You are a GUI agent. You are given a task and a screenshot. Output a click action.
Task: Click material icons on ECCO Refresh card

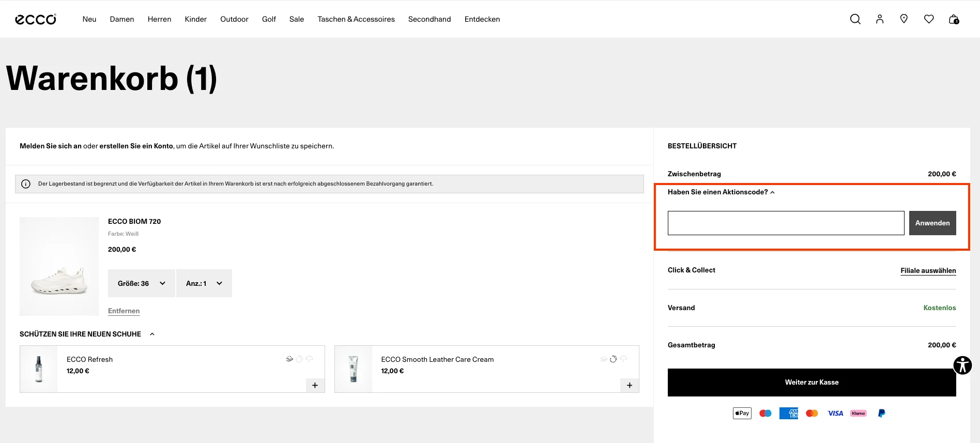click(x=300, y=359)
